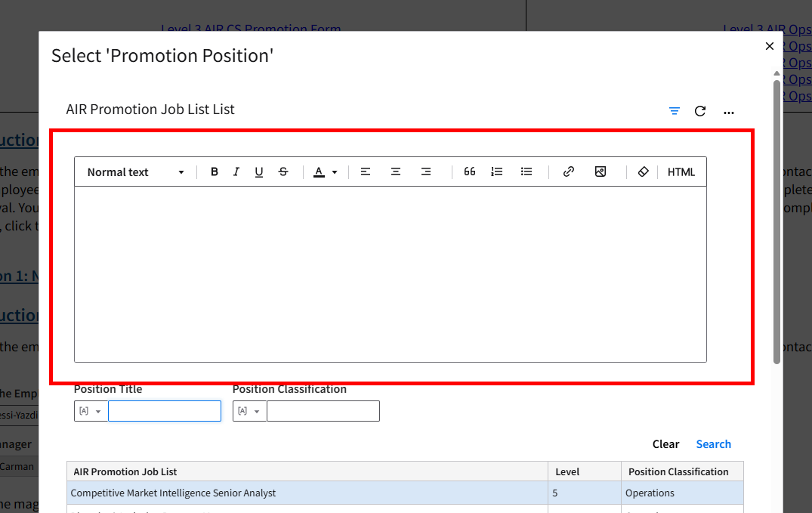
Task: Click the Clear button
Action: tap(665, 444)
